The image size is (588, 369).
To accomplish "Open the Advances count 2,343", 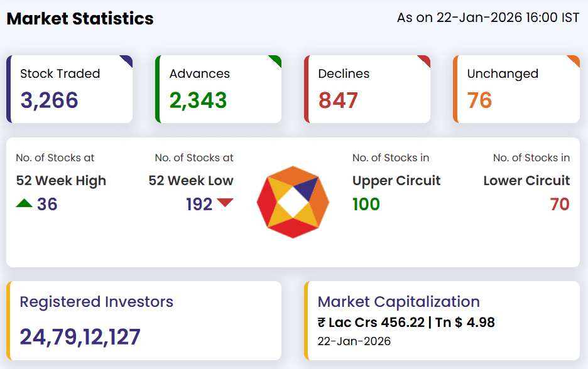I will (198, 100).
